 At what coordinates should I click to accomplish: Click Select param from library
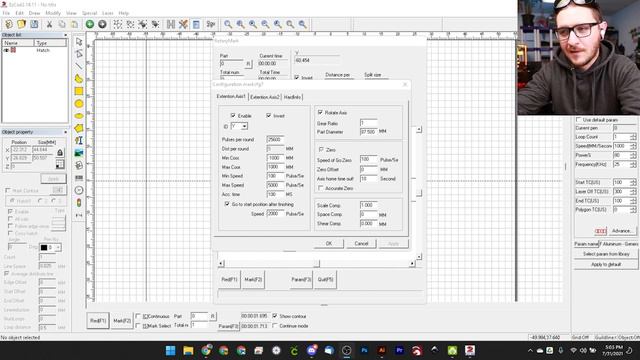coord(606,254)
